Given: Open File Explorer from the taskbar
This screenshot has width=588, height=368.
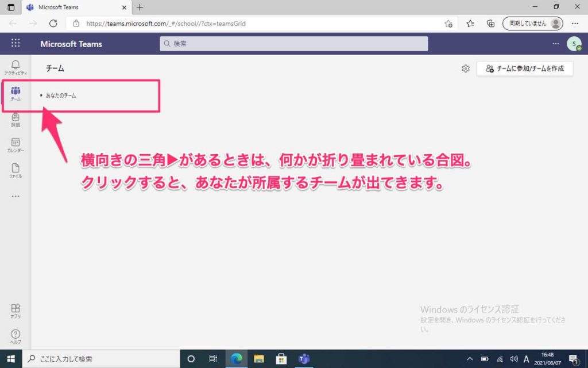Looking at the screenshot, I should (259, 359).
